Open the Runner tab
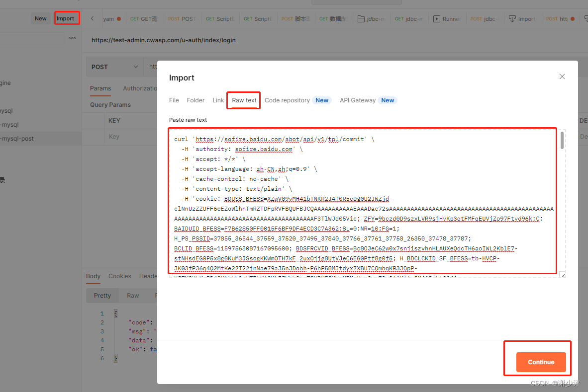The height and width of the screenshot is (392, 588). [x=447, y=19]
